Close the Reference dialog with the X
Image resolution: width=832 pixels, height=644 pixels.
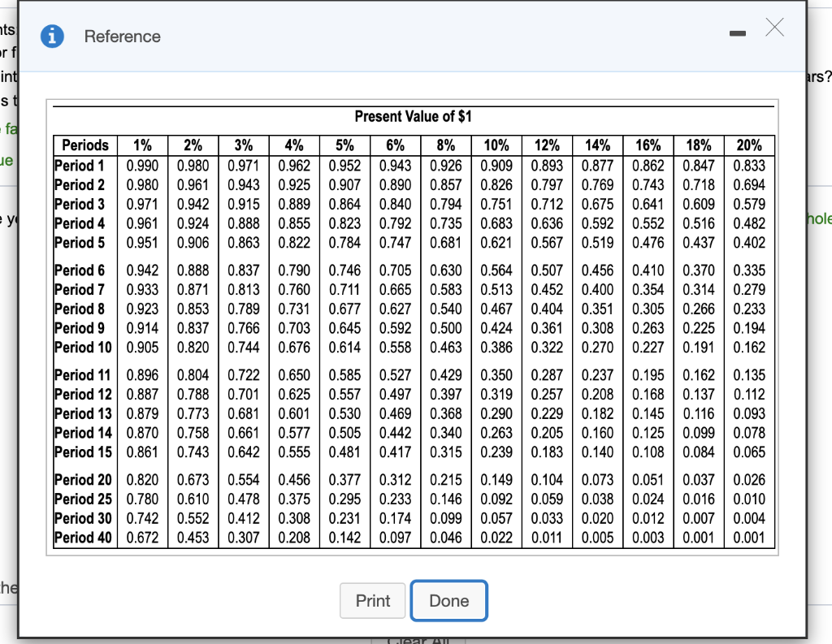774,27
